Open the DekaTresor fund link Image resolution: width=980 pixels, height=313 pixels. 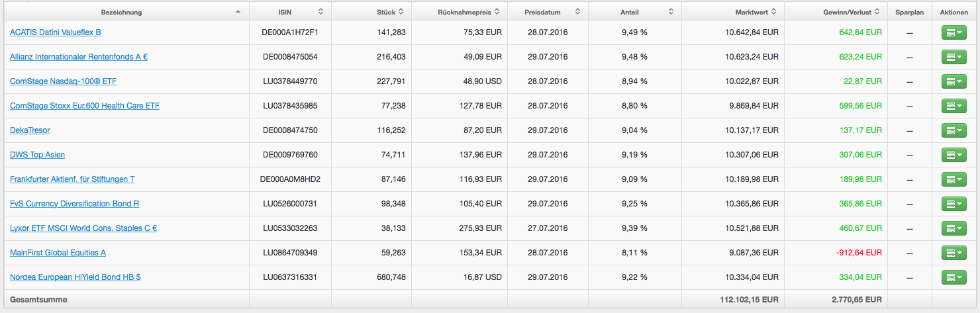pyautogui.click(x=30, y=130)
